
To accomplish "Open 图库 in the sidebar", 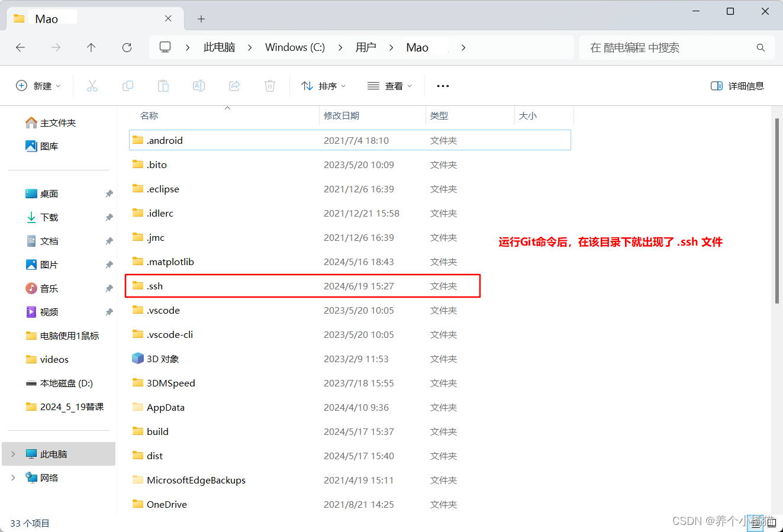I will coord(41,146).
